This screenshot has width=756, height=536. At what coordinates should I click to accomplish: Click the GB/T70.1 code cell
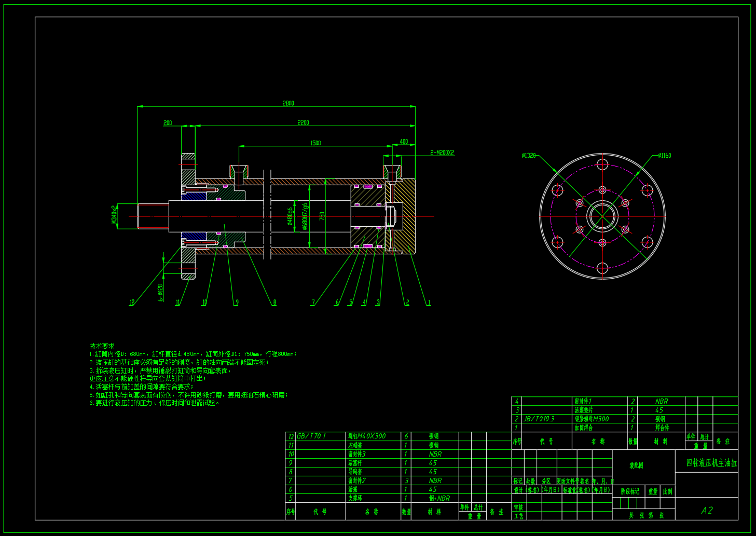(311, 436)
